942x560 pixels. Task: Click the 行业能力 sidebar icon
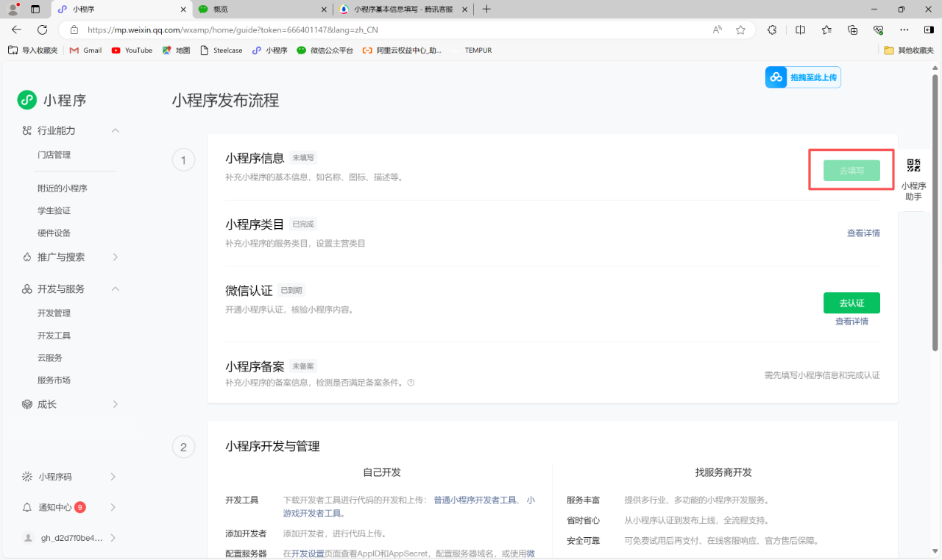(x=27, y=130)
